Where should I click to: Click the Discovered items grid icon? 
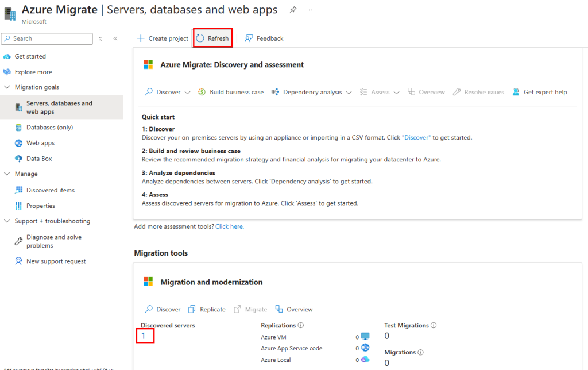[18, 190]
